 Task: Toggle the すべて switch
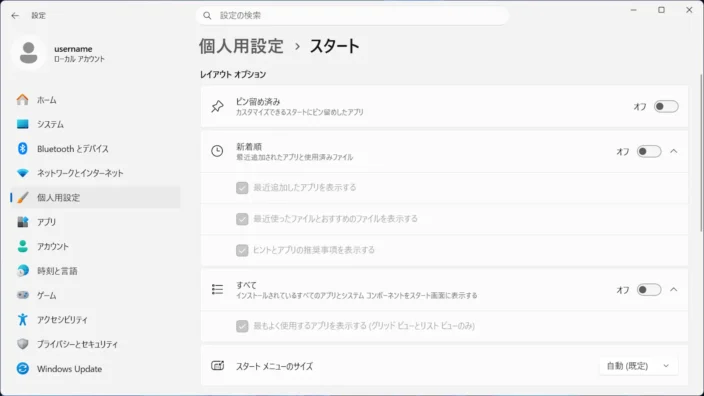649,290
